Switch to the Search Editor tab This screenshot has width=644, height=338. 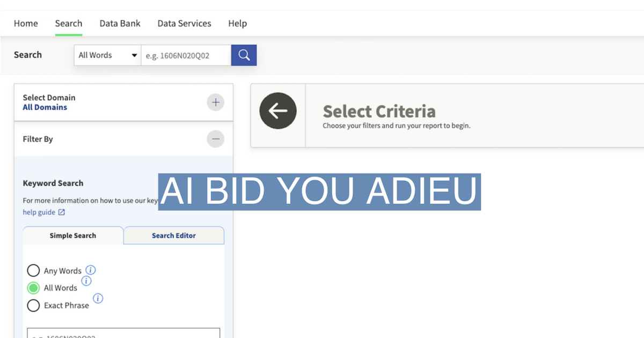(x=174, y=236)
